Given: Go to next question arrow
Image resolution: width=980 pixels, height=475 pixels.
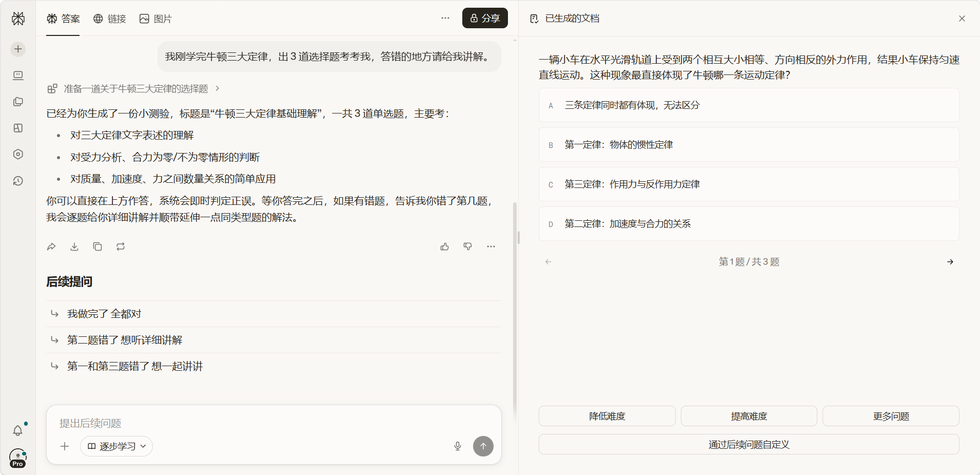Looking at the screenshot, I should 950,262.
